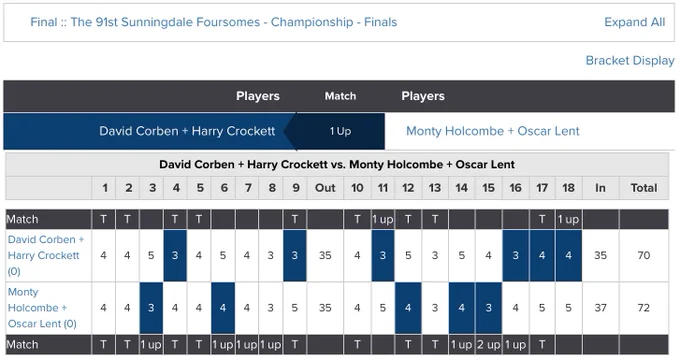Select David Corben + Harry Crockett winner banner
This screenshot has width=680, height=360.
coord(150,131)
